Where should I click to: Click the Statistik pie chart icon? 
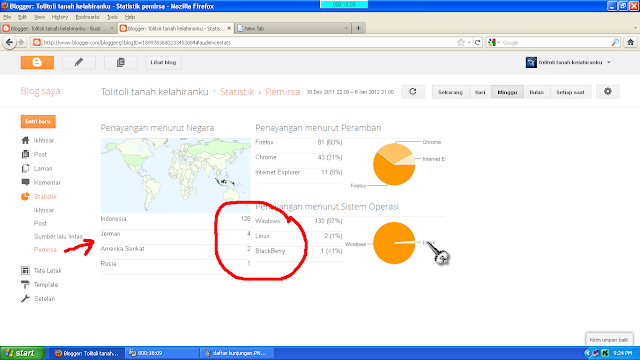(25, 196)
